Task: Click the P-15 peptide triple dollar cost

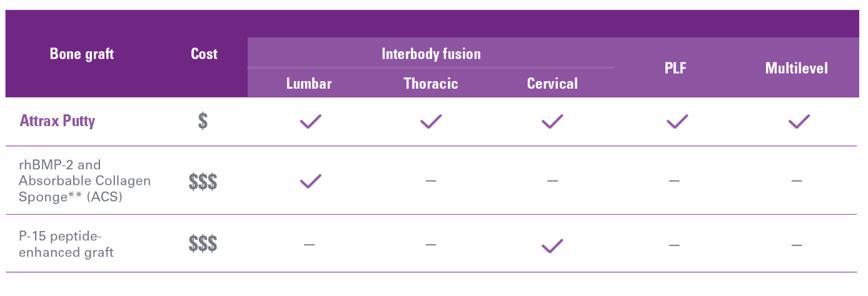Action: (x=203, y=244)
